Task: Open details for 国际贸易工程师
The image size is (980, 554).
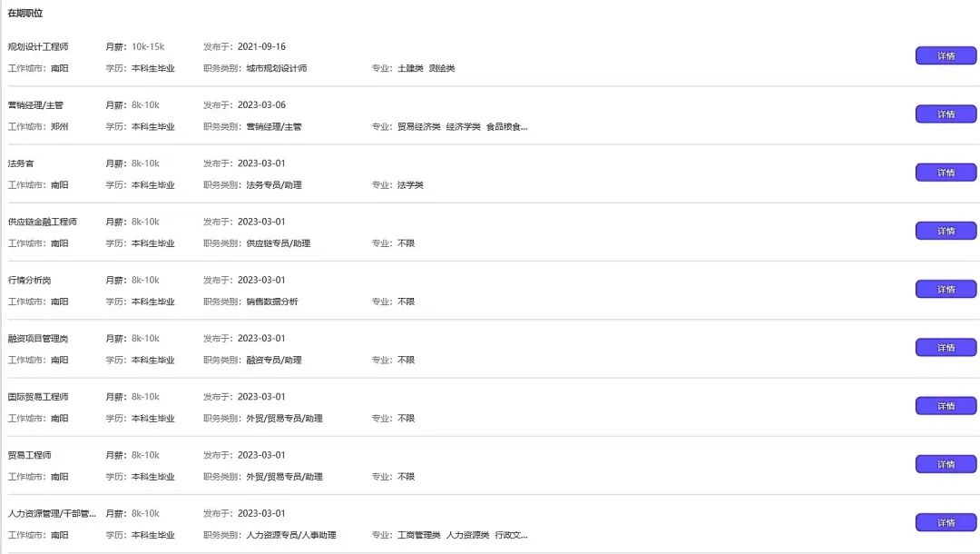Action: [x=946, y=406]
